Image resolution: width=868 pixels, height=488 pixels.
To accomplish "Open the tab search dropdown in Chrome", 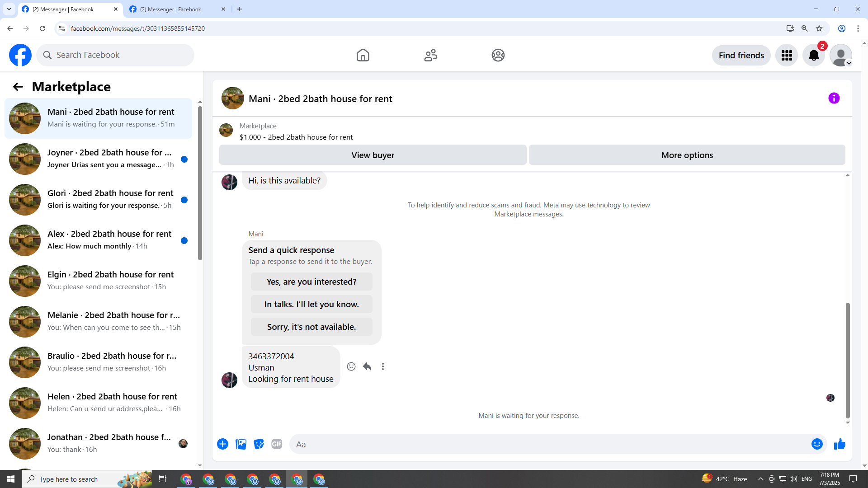I will tap(9, 9).
